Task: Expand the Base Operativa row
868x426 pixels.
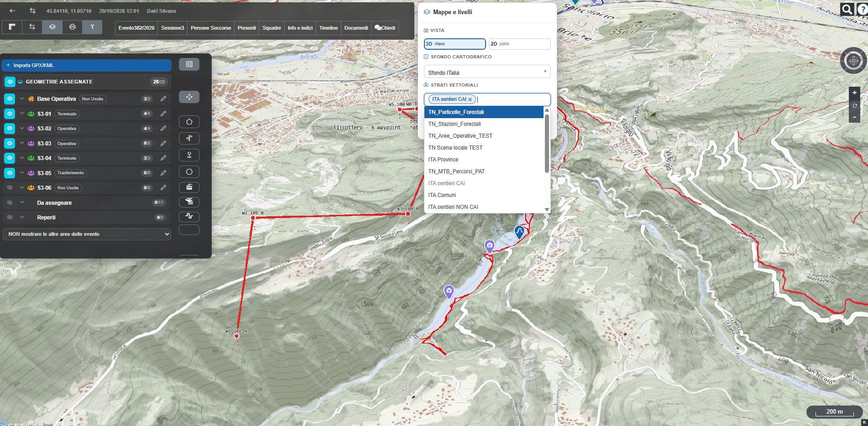Action: pos(22,99)
